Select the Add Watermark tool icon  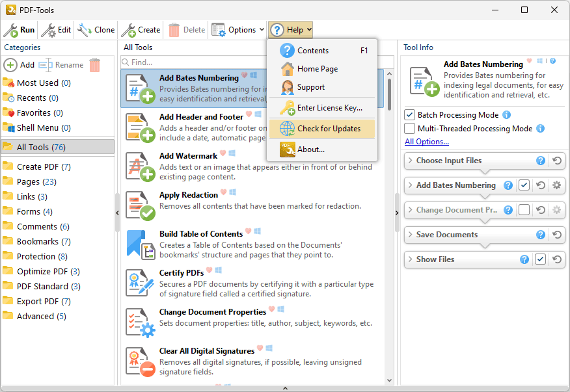141,166
